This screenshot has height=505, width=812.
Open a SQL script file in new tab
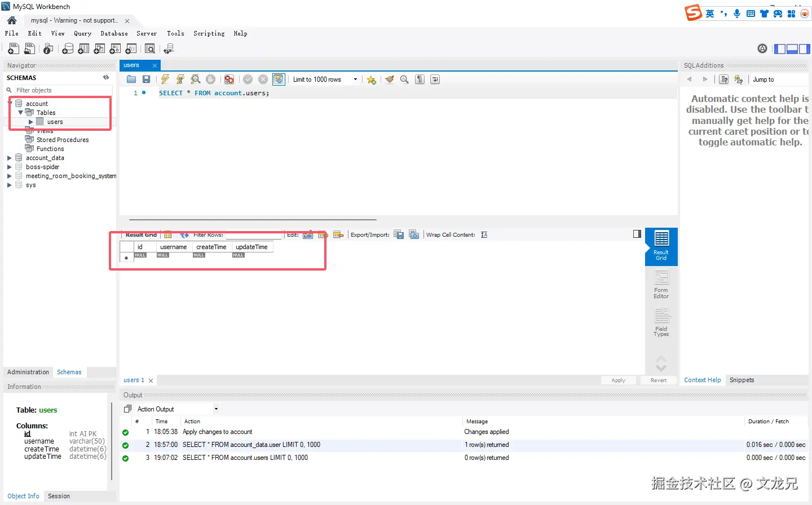29,49
